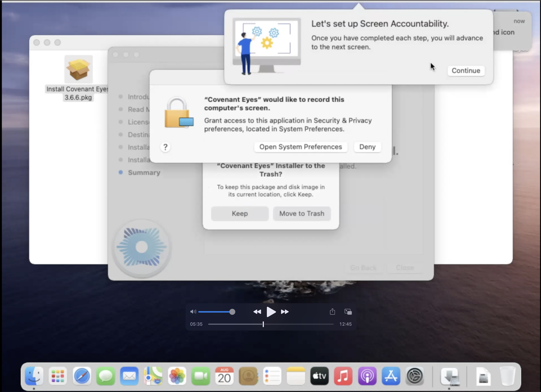Viewport: 541px width, 392px height.
Task: Open System Preferences from the Dock
Action: point(414,376)
